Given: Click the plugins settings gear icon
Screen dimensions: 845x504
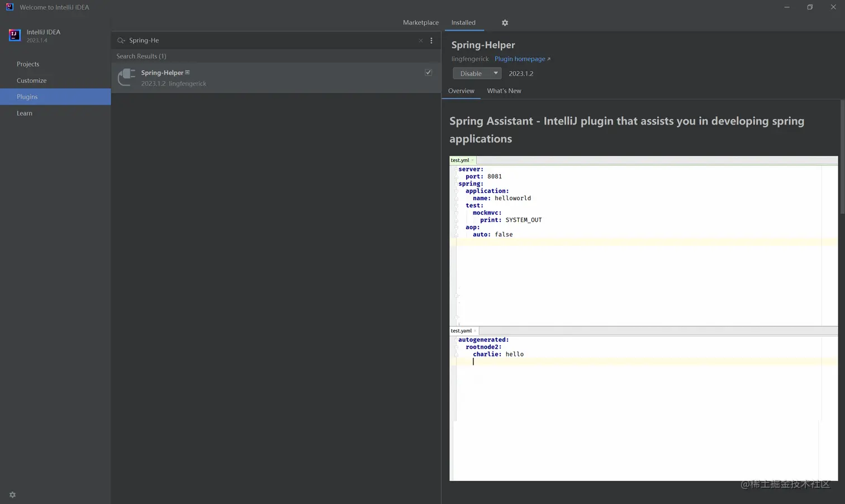Looking at the screenshot, I should [505, 23].
